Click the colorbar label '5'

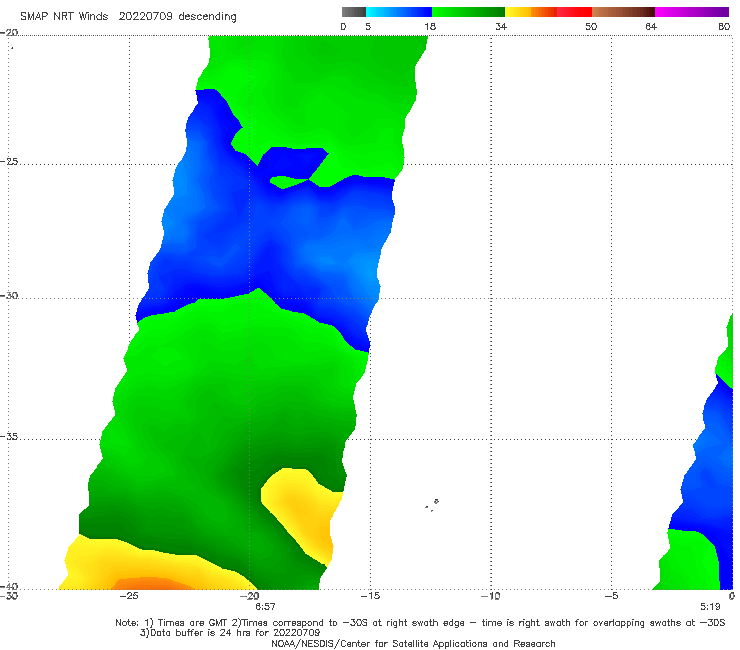click(x=368, y=26)
